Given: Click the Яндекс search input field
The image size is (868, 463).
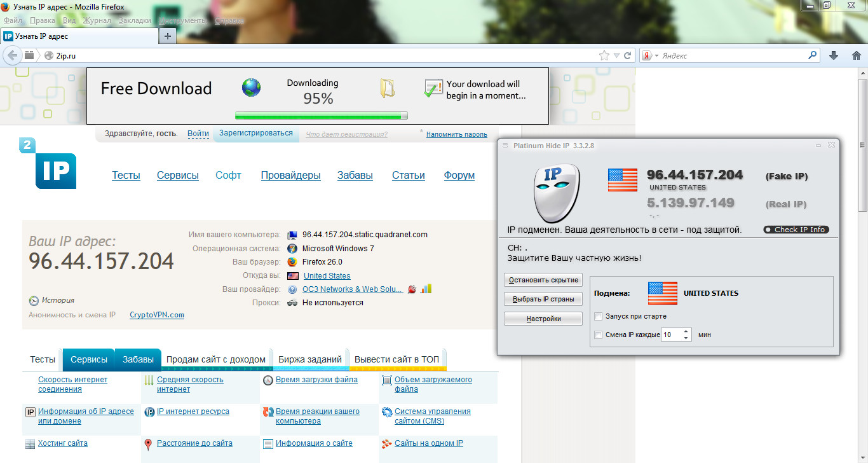Looking at the screenshot, I should (x=734, y=56).
